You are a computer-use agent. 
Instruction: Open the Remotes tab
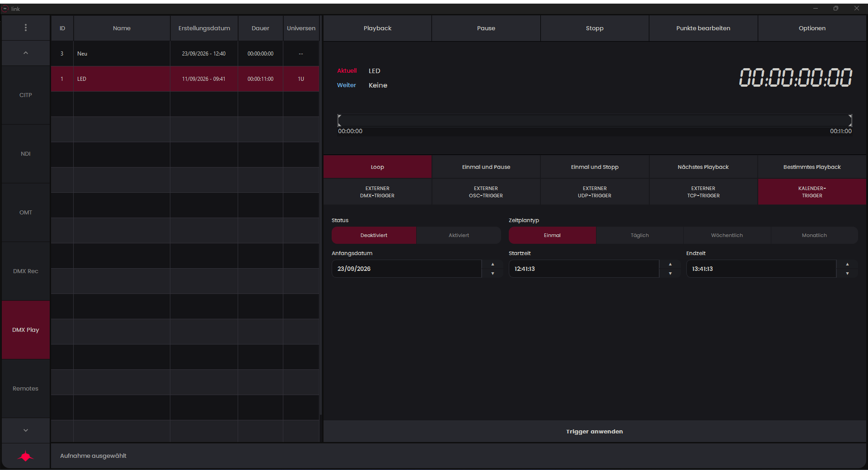pos(26,389)
